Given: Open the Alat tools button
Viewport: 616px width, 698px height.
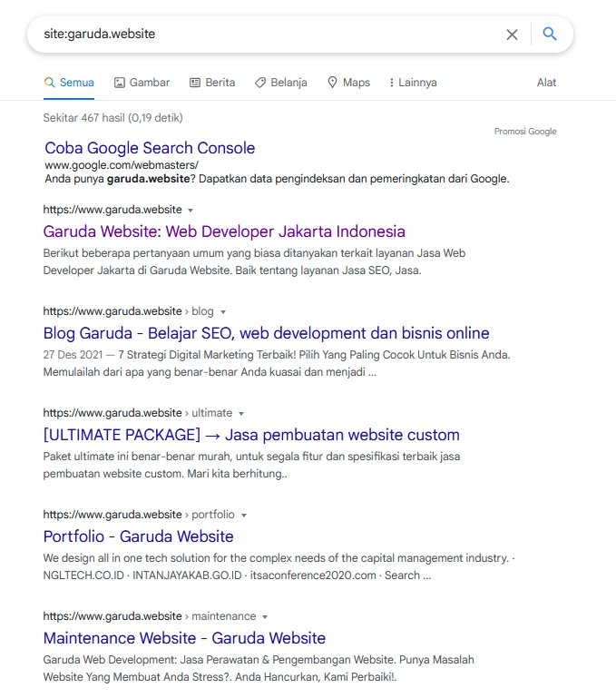Looking at the screenshot, I should [x=546, y=83].
